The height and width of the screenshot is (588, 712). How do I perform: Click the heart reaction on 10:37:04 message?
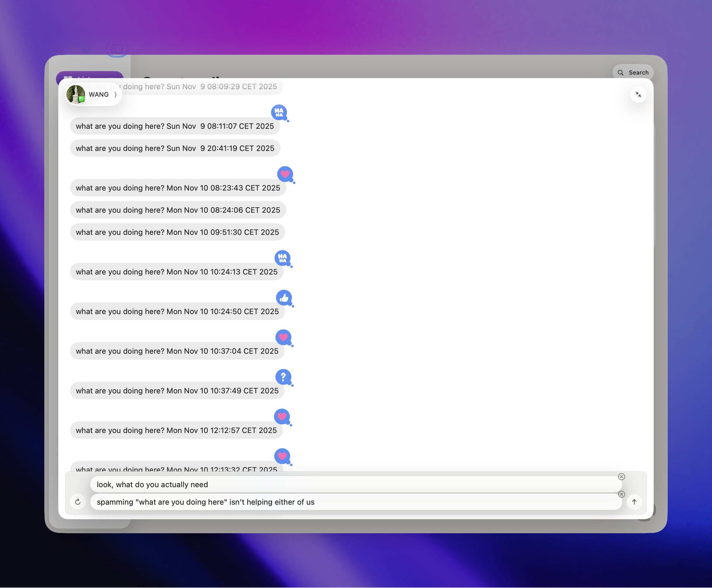[283, 337]
